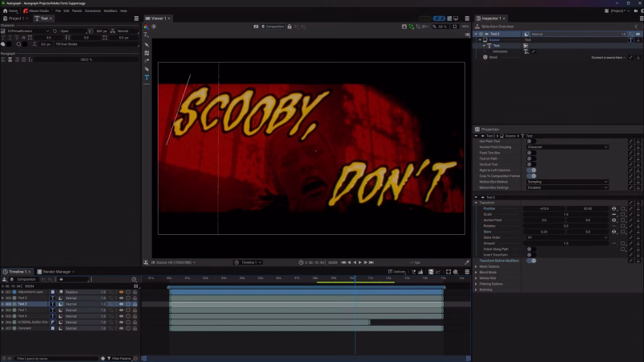Expand Filtering Options section

[477, 284]
